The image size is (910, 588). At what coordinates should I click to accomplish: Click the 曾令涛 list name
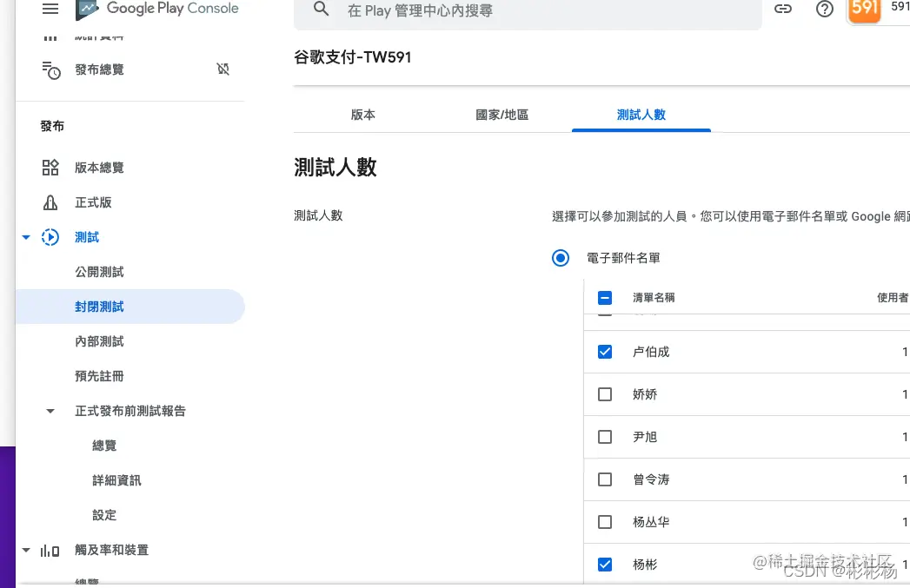coord(651,479)
